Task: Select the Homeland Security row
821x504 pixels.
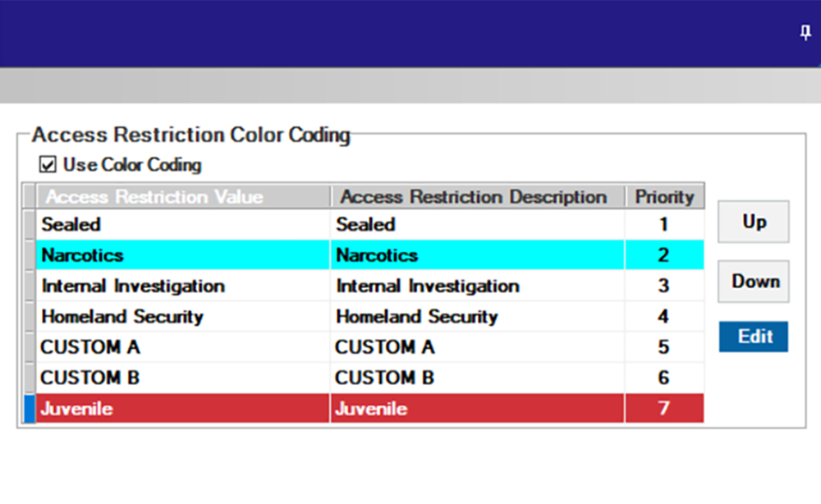Action: [x=164, y=317]
